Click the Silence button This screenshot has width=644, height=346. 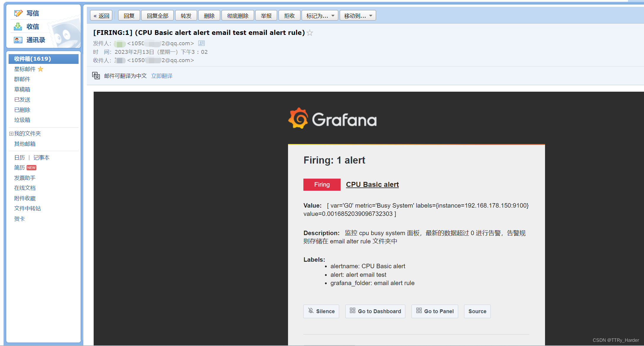click(x=321, y=311)
